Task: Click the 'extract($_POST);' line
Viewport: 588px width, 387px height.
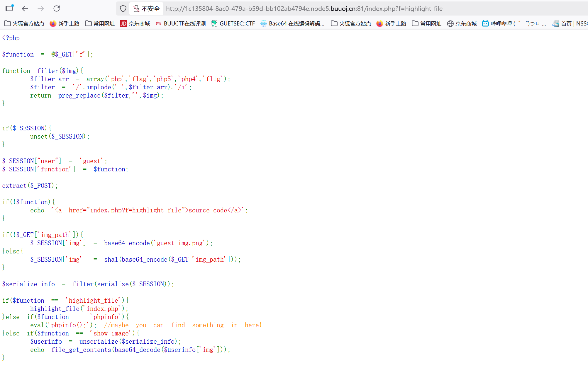Action: click(30, 186)
